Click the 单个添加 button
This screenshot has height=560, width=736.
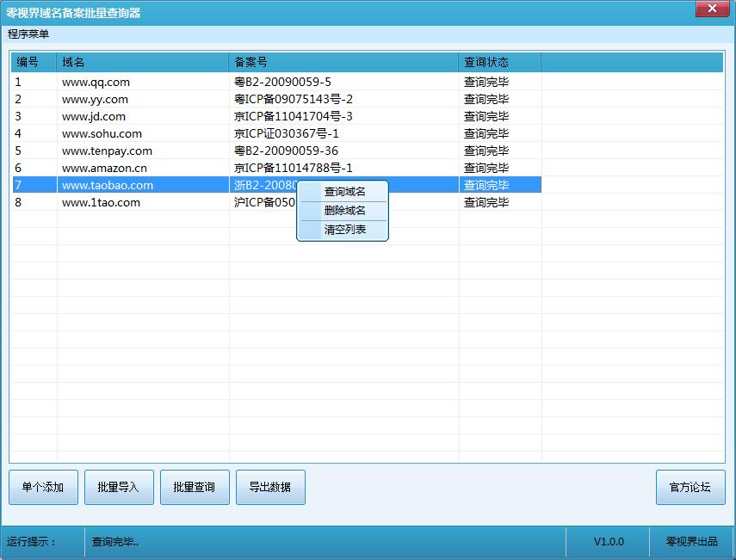tap(43, 487)
